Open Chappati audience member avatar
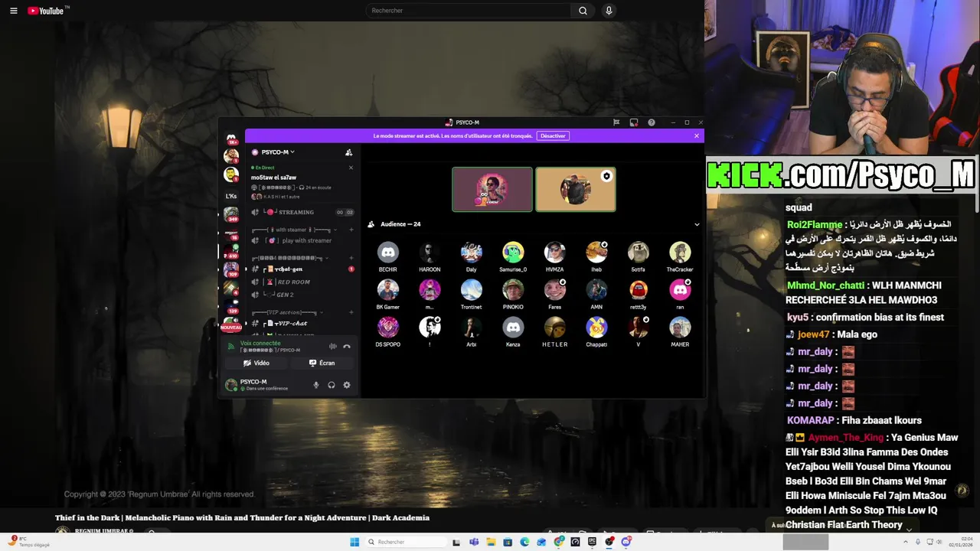Image resolution: width=980 pixels, height=551 pixels. coord(596,327)
